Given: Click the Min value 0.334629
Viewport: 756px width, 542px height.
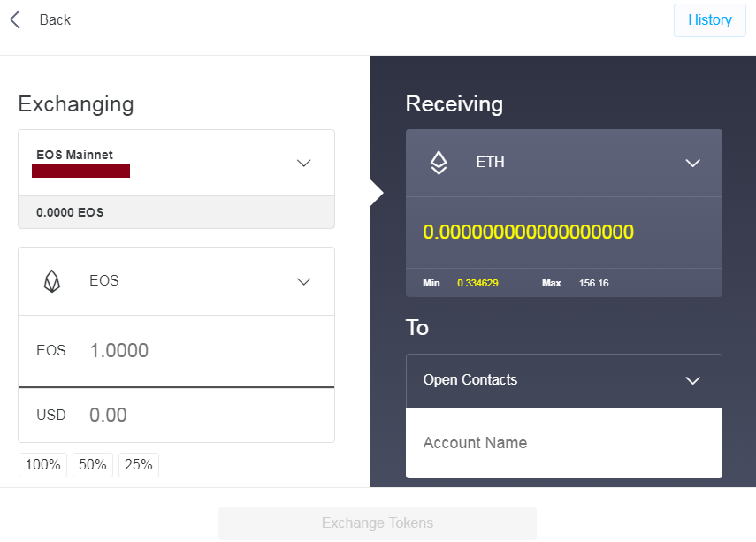Looking at the screenshot, I should click(x=477, y=283).
